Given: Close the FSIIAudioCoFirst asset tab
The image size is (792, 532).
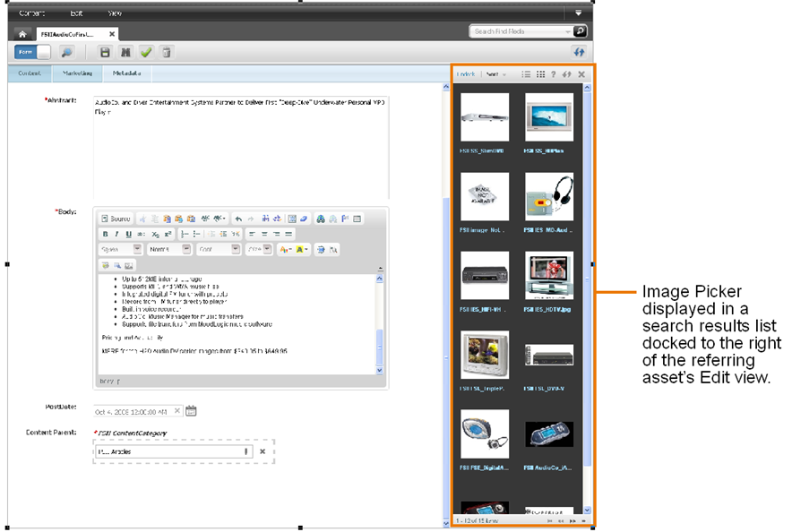Looking at the screenshot, I should click(x=112, y=34).
